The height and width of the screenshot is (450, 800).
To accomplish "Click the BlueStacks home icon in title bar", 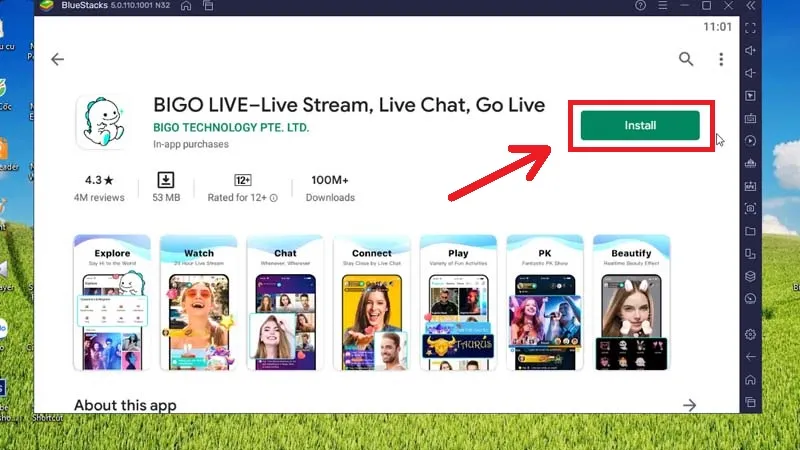I will [186, 6].
